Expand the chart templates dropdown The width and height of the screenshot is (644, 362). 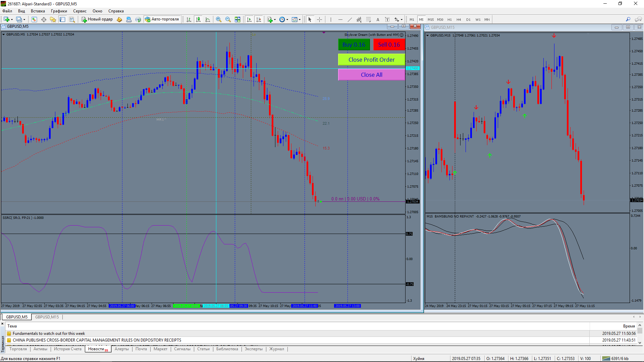(x=300, y=19)
